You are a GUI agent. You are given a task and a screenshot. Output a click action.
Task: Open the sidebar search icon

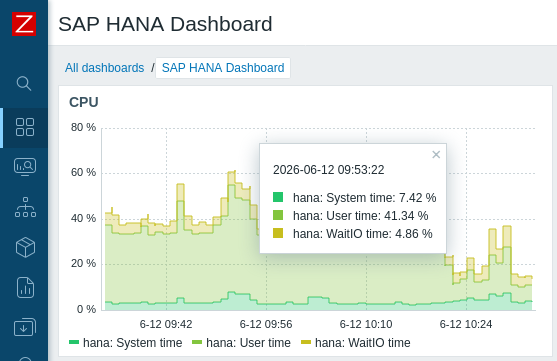pyautogui.click(x=24, y=83)
